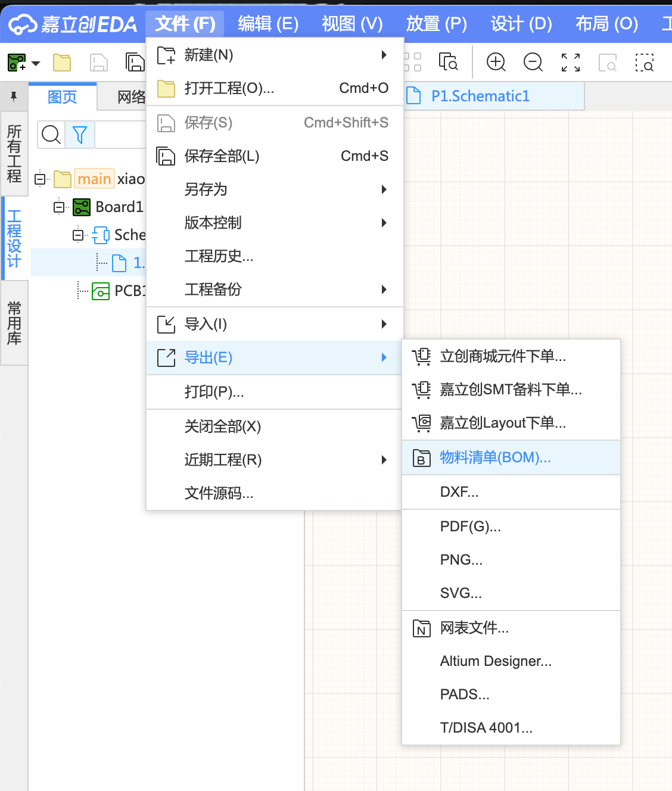Click the search icon in project panel
This screenshot has width=672, height=791.
pyautogui.click(x=51, y=135)
